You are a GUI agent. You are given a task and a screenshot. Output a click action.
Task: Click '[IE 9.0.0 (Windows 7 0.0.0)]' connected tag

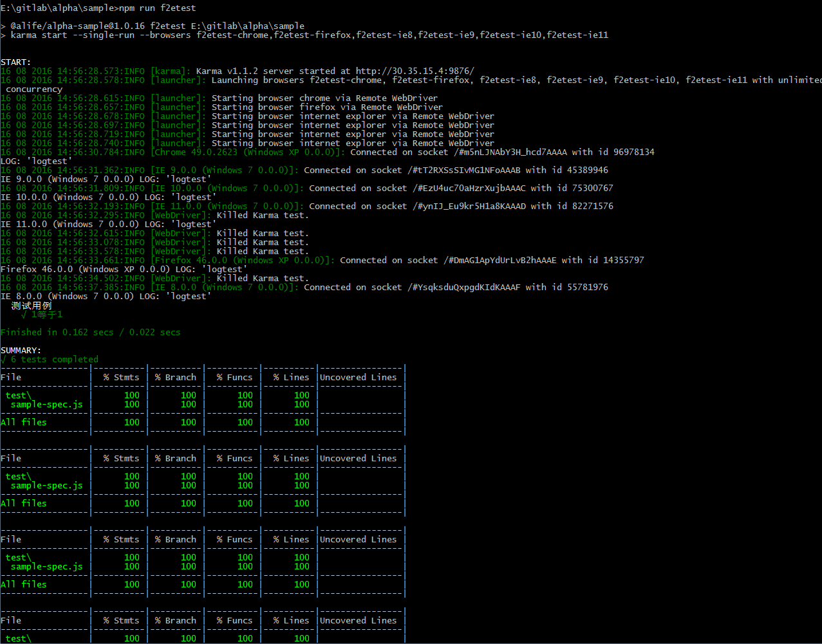pyautogui.click(x=224, y=170)
